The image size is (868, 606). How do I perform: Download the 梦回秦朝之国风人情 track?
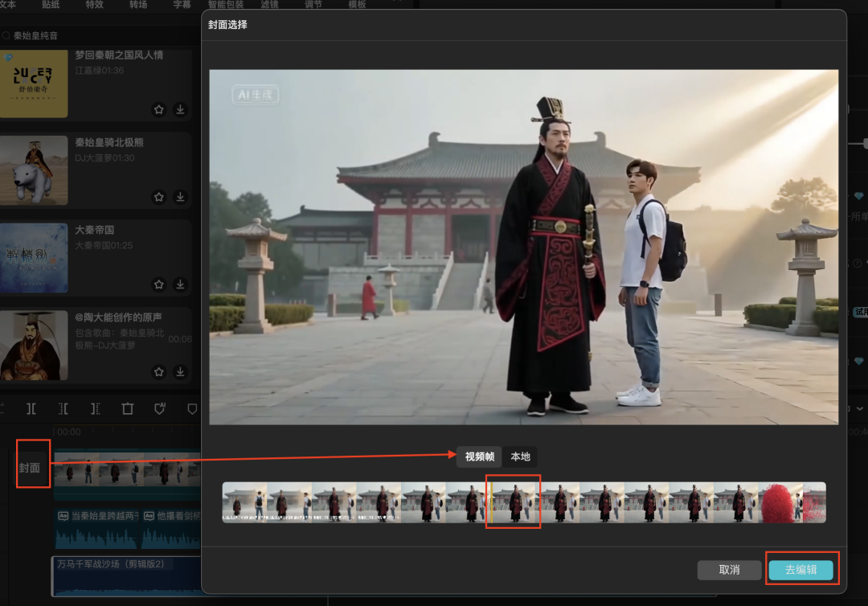[180, 109]
